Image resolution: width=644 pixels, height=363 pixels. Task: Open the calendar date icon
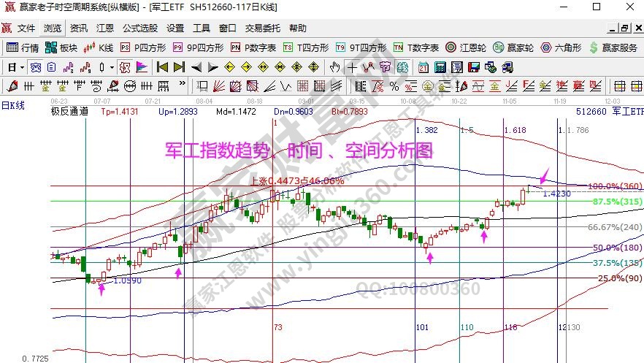423,67
